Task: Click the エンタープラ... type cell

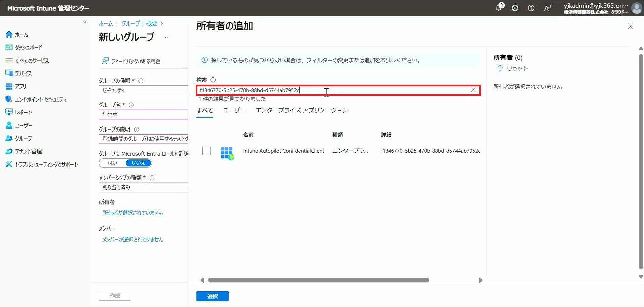Action: 350,151
